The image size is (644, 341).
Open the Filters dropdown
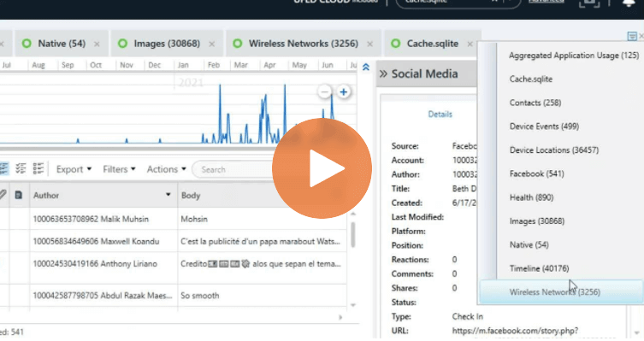click(119, 169)
